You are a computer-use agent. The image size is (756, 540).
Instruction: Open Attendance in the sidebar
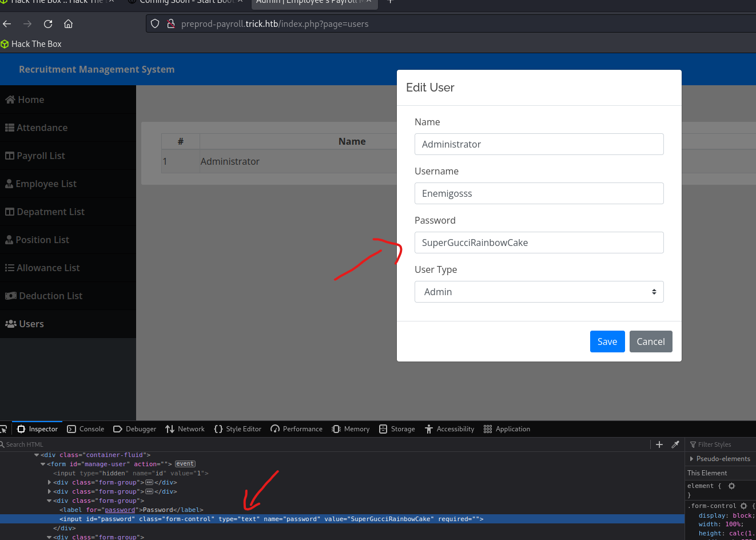coord(68,128)
